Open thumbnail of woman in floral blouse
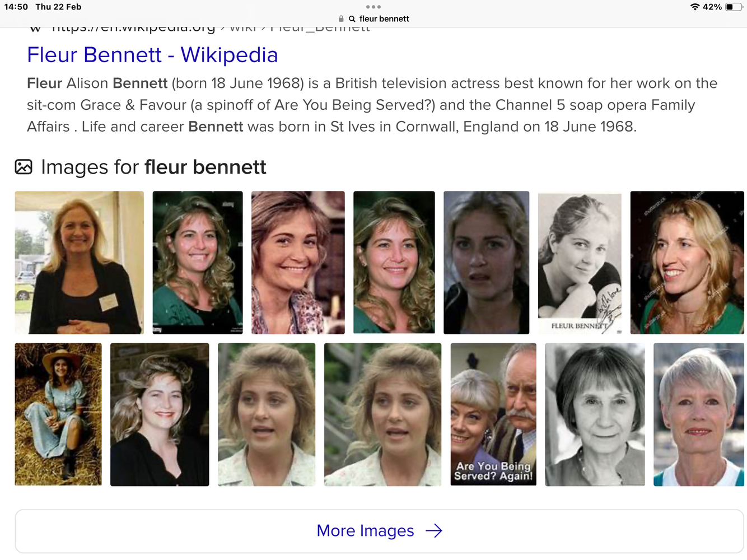The height and width of the screenshot is (560, 747). pyautogui.click(x=298, y=263)
